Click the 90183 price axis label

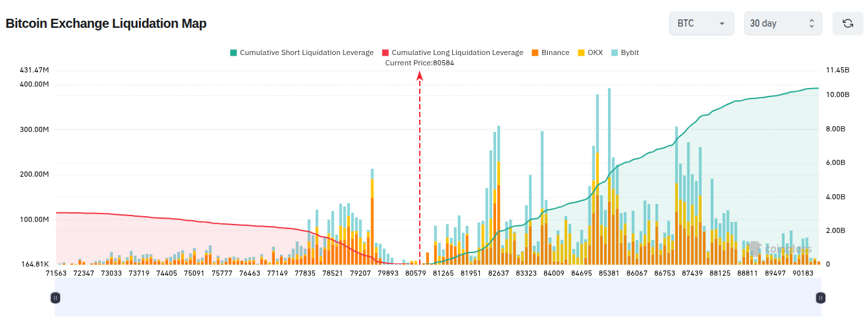[x=803, y=274]
